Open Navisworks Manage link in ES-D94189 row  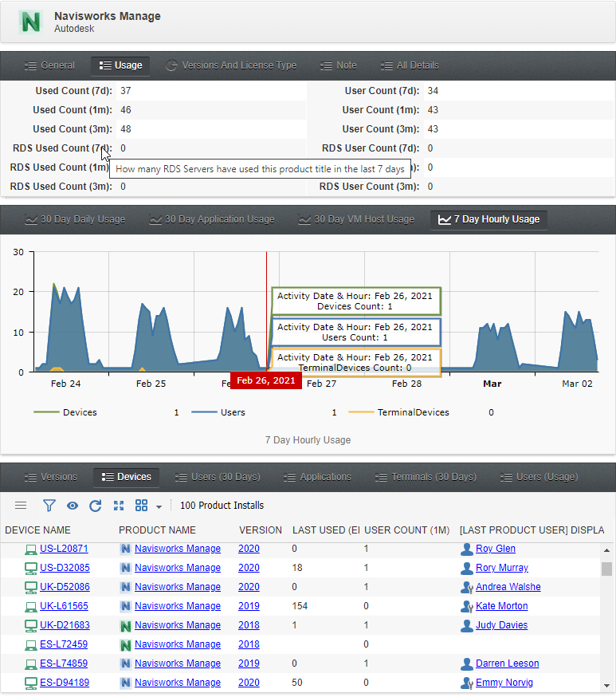[x=178, y=683]
